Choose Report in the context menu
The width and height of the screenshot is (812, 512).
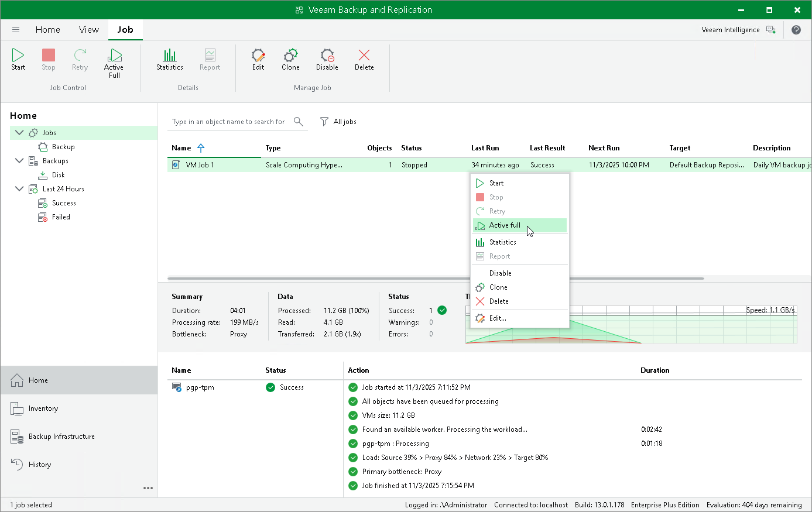pos(520,256)
